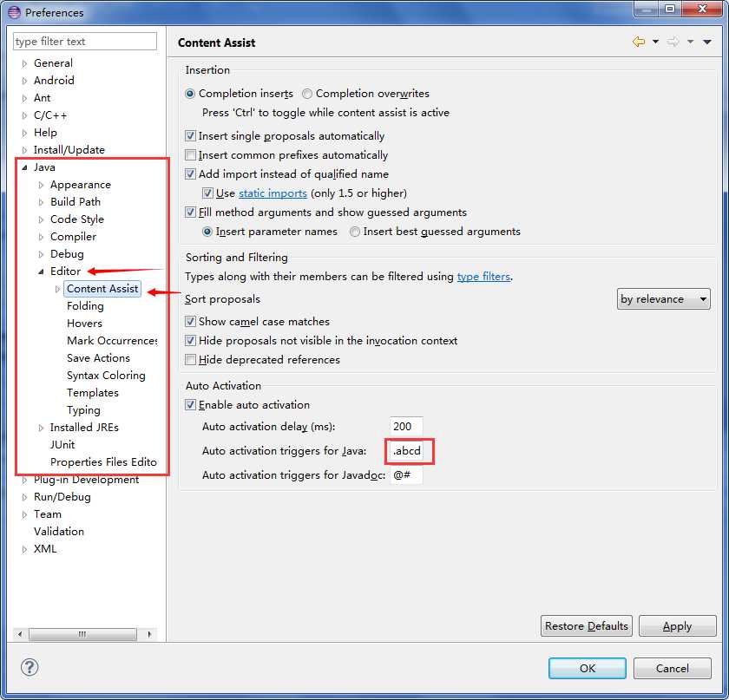Toggle Insert single proposals automatically
Viewport: 729px width, 700px height.
click(190, 135)
